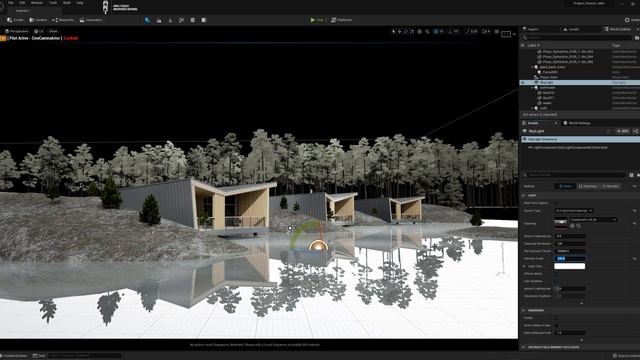Image resolution: width=640 pixels, height=360 pixels.
Task: Open the Window menu
Action: (x=37, y=2)
